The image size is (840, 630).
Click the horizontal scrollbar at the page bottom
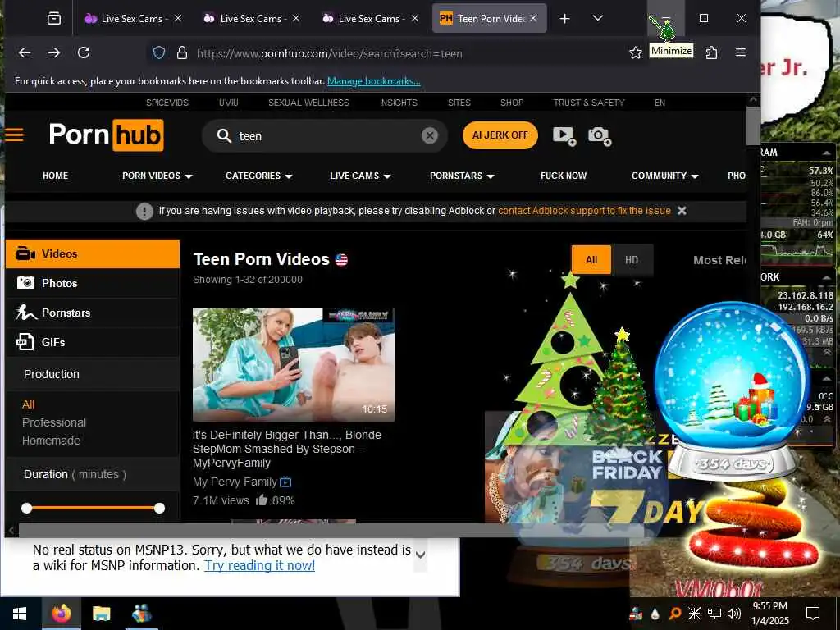click(x=331, y=531)
